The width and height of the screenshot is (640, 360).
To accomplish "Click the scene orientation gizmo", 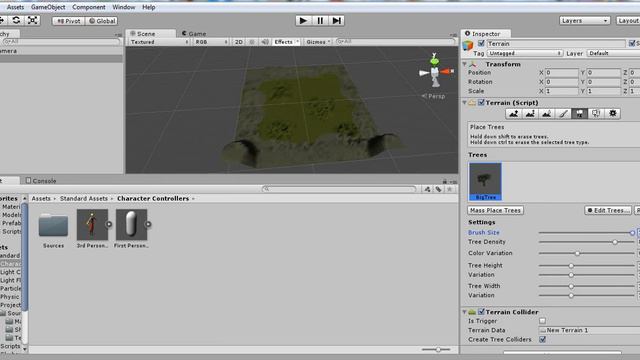I will (435, 71).
